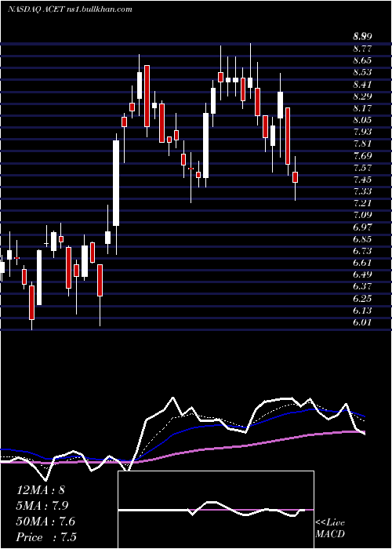Screen dimensions: 392x549
Task: Click the 7.21 price axis label
Action: point(362,203)
